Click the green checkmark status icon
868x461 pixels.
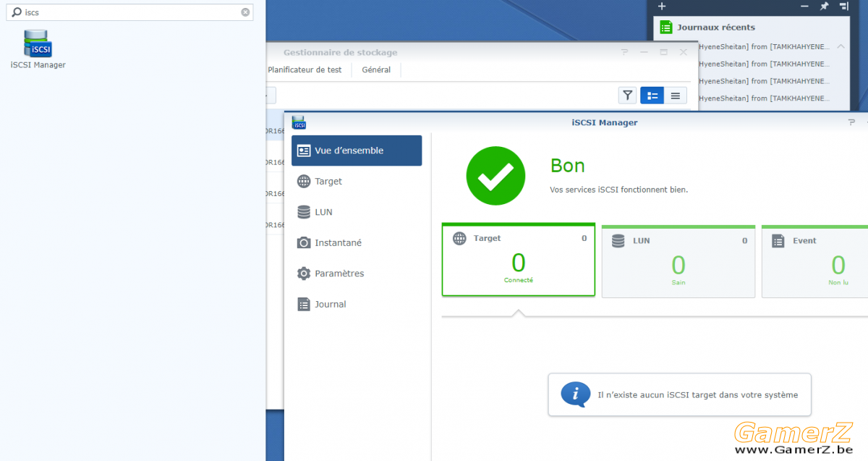pyautogui.click(x=495, y=176)
